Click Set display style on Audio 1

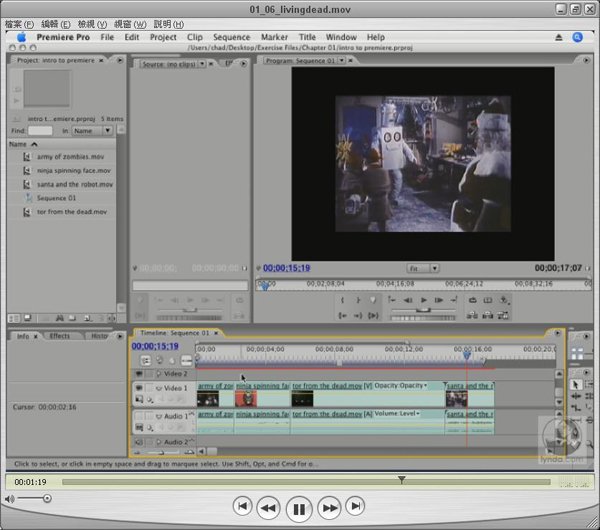click(x=139, y=427)
